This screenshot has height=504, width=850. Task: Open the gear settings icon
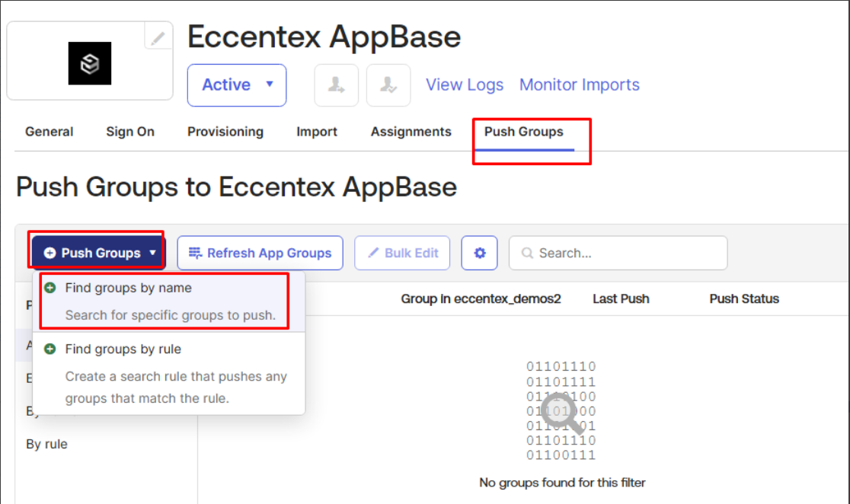pos(480,253)
